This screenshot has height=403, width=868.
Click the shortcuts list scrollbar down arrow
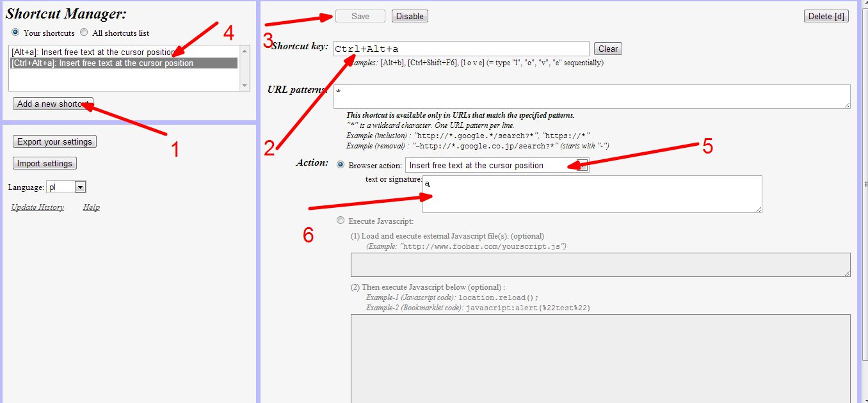[245, 86]
